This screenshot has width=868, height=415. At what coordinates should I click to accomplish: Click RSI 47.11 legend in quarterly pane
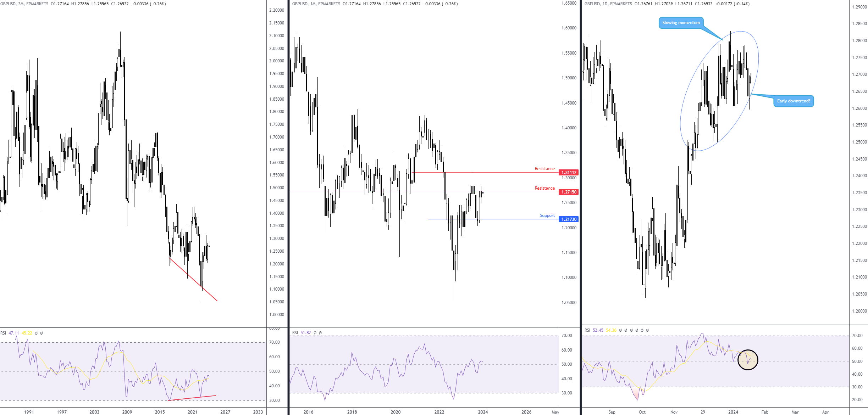10,333
